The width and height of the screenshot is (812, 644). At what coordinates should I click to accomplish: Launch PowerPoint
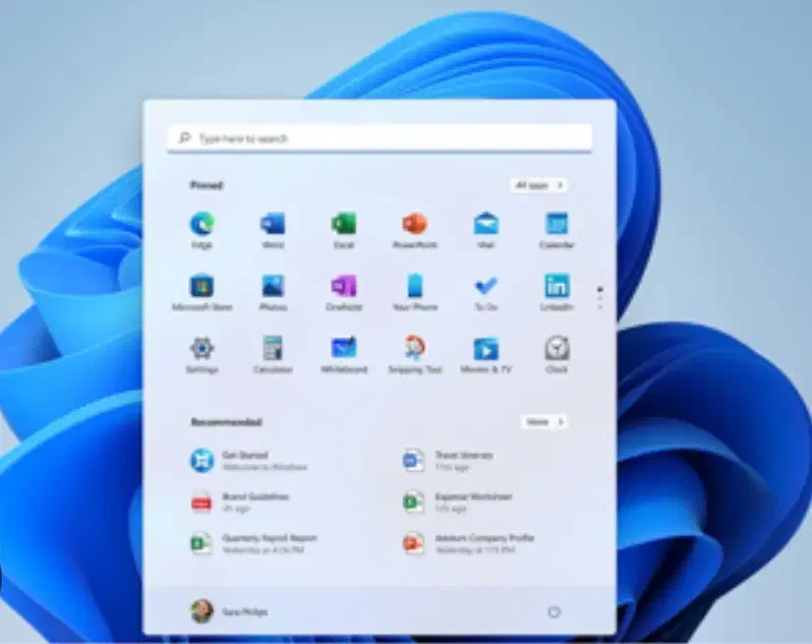(414, 225)
